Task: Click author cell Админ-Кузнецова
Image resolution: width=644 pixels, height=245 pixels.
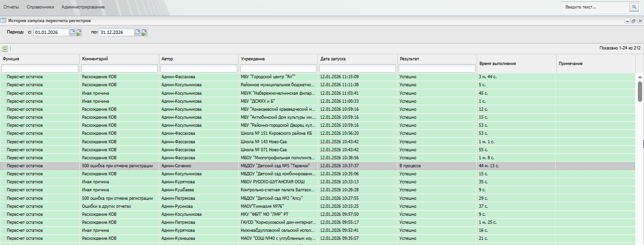Action: [178, 238]
